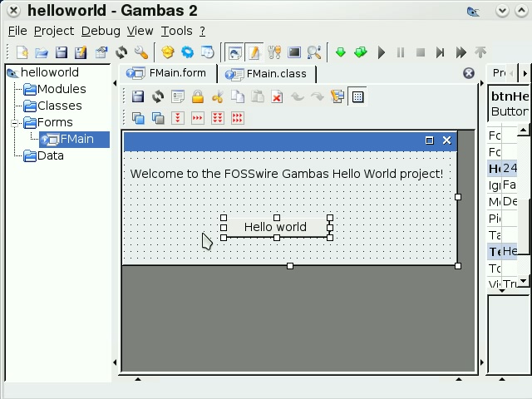Select the helloworld project root
Screen dimensions: 532x399
click(x=43, y=72)
